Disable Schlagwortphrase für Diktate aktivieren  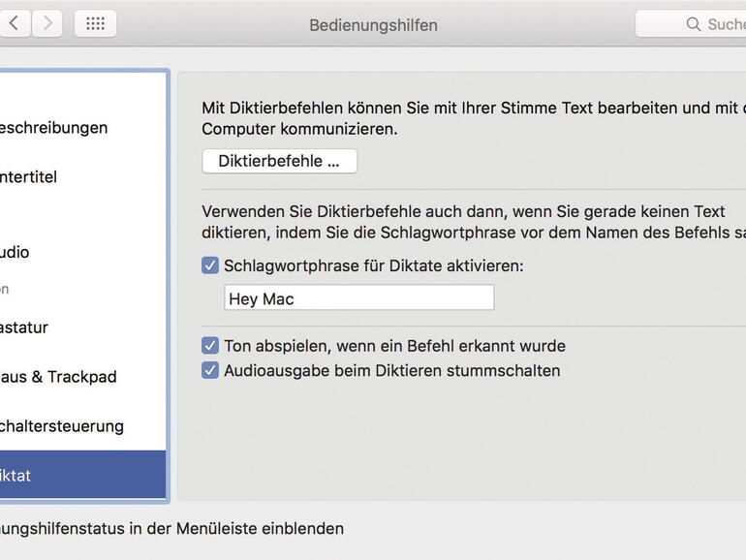(x=210, y=265)
